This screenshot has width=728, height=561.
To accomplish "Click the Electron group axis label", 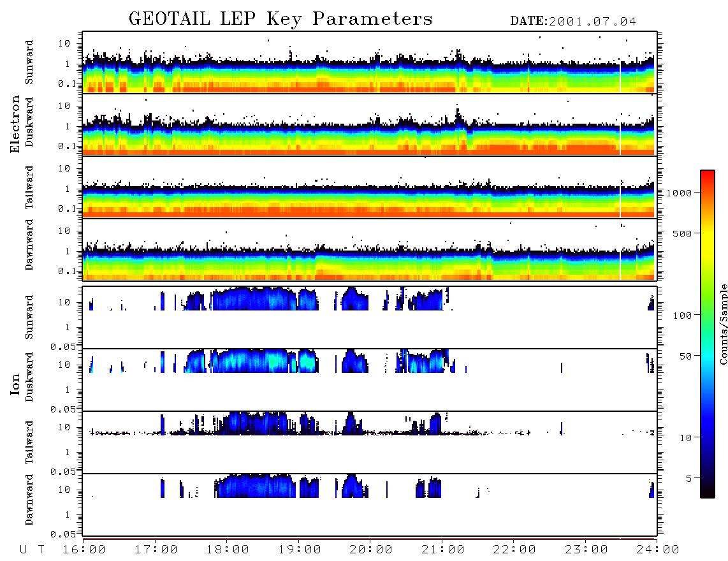I will [x=15, y=124].
